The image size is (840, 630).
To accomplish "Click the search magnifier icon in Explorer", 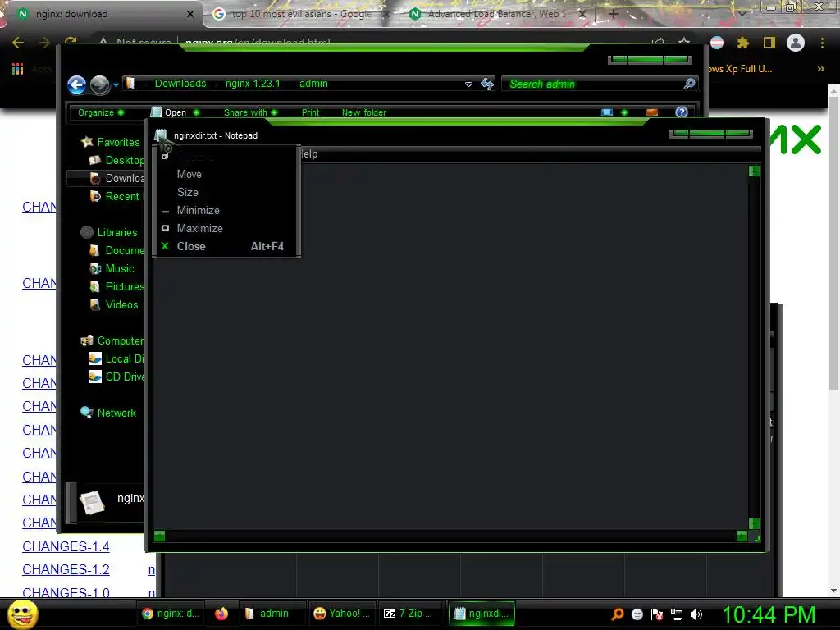I will [x=689, y=84].
